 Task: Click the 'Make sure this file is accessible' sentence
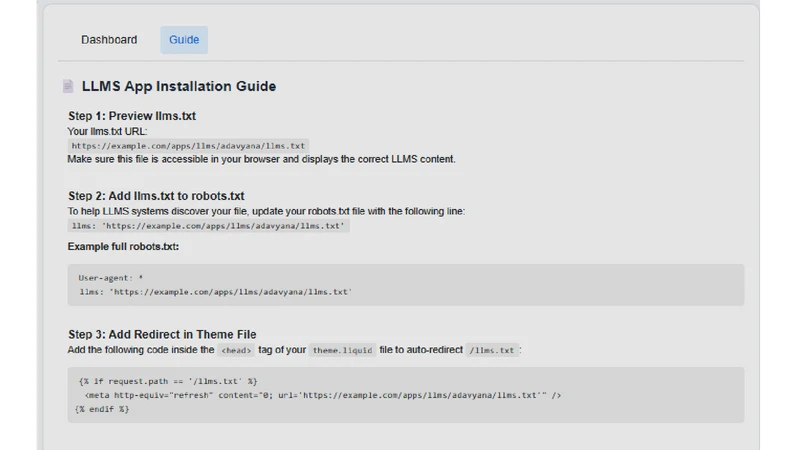pyautogui.click(x=261, y=159)
